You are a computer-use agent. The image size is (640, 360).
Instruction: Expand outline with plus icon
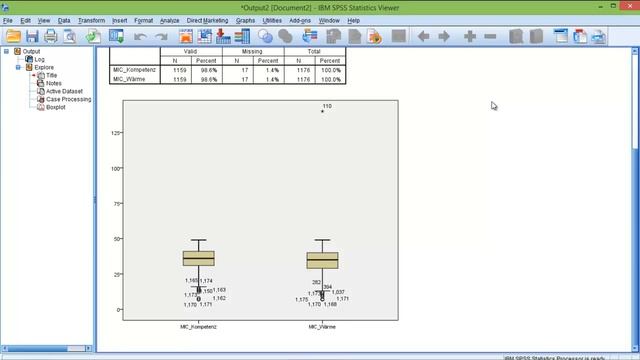pyautogui.click(x=470, y=36)
